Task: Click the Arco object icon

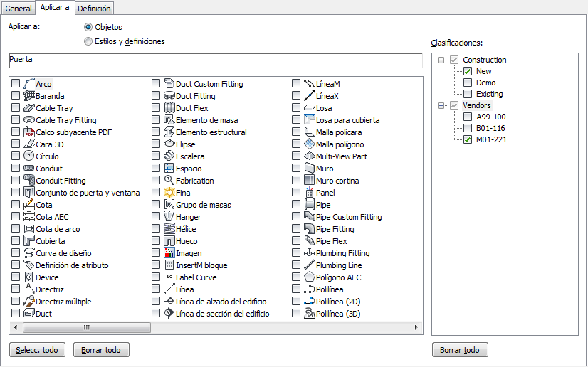Action: click(x=29, y=84)
